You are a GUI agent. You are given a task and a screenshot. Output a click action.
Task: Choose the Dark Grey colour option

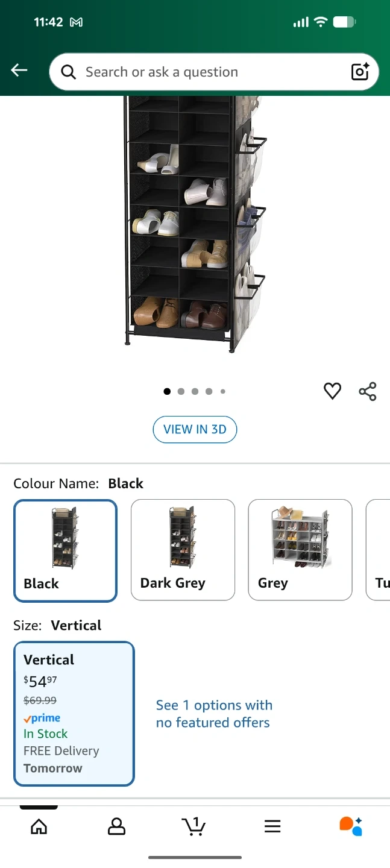[183, 550]
